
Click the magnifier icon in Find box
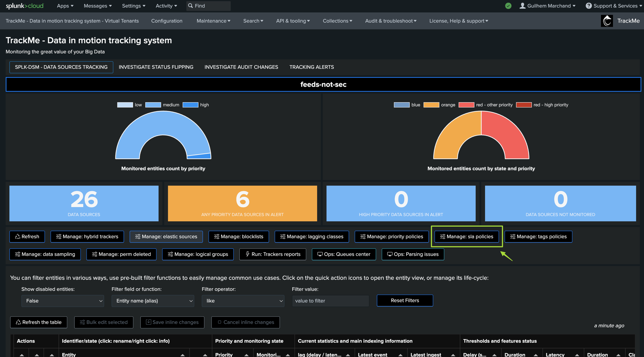tap(190, 6)
